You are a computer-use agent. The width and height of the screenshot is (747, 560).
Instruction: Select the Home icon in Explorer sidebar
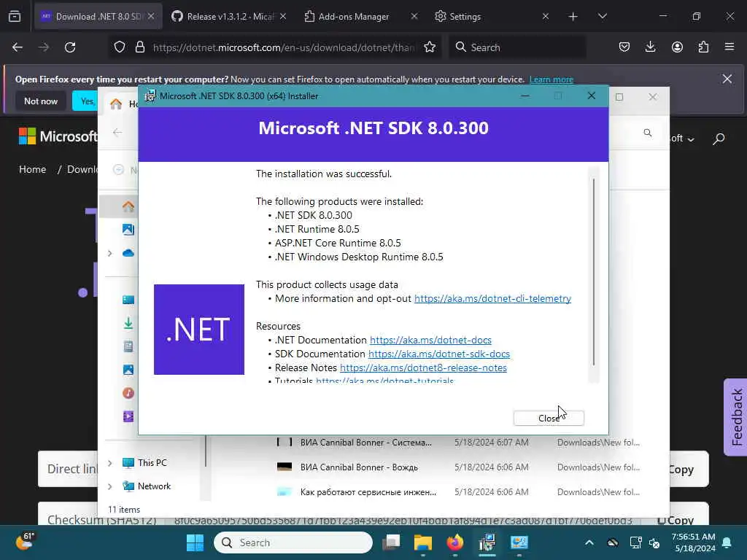pyautogui.click(x=128, y=206)
